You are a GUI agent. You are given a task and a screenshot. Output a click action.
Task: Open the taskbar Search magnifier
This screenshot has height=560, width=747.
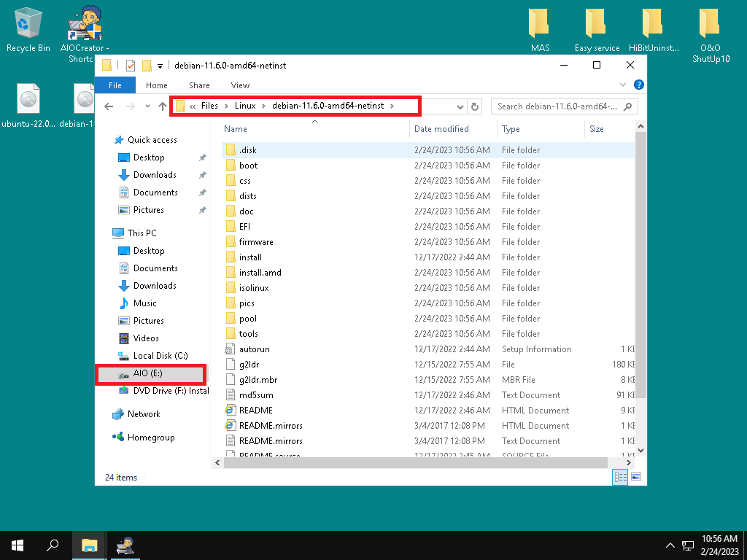click(x=53, y=545)
